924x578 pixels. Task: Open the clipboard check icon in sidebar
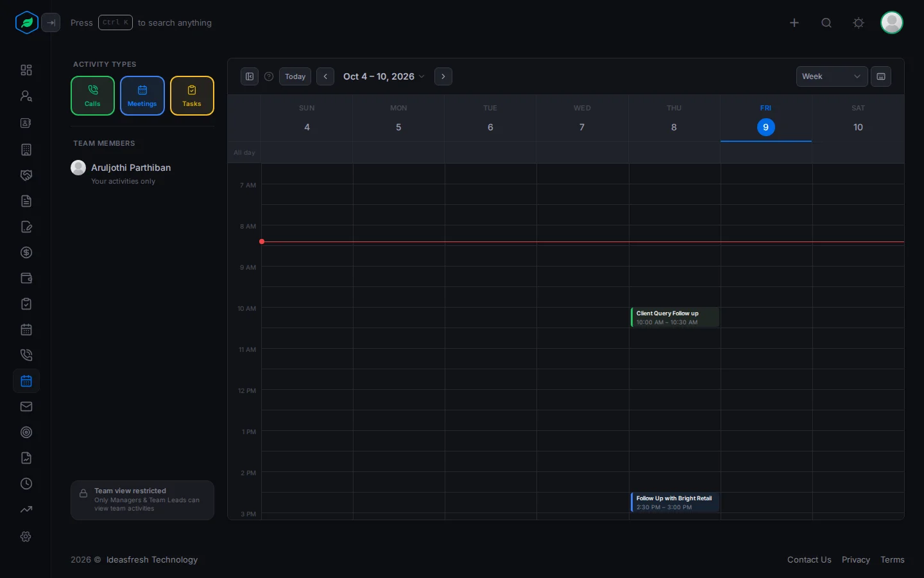point(26,304)
